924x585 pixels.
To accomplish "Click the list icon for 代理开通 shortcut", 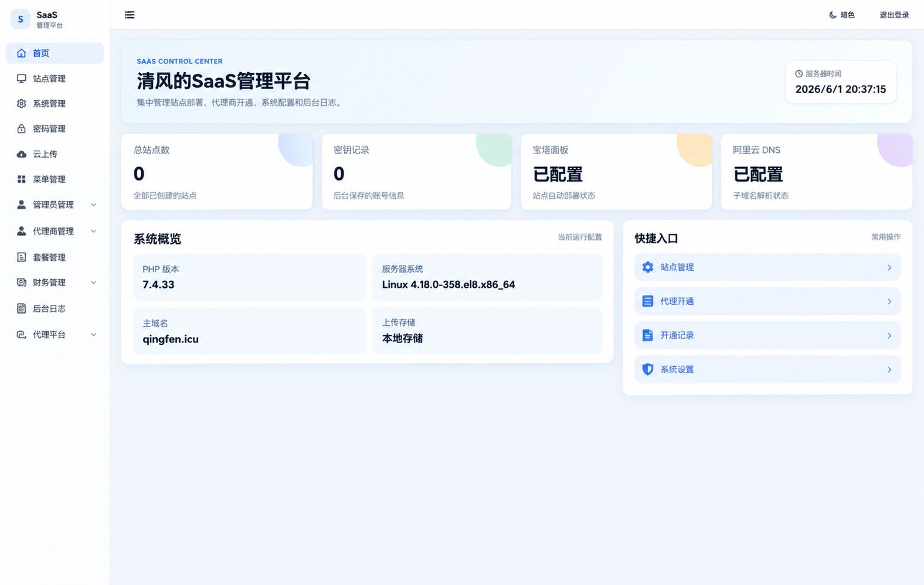I will click(x=648, y=301).
